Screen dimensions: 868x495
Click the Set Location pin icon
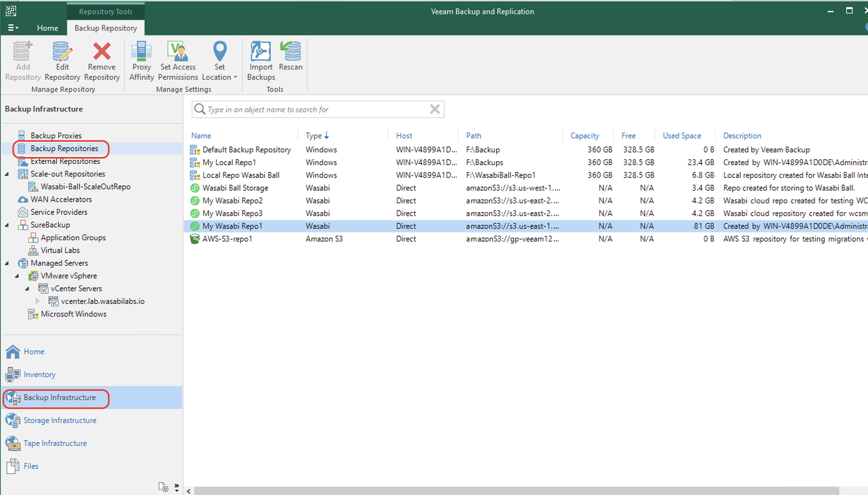coord(220,51)
